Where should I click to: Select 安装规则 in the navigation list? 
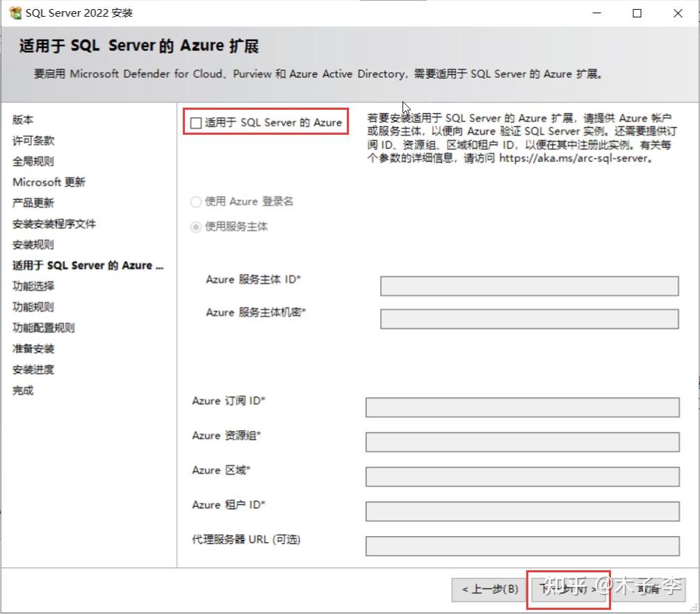point(32,244)
